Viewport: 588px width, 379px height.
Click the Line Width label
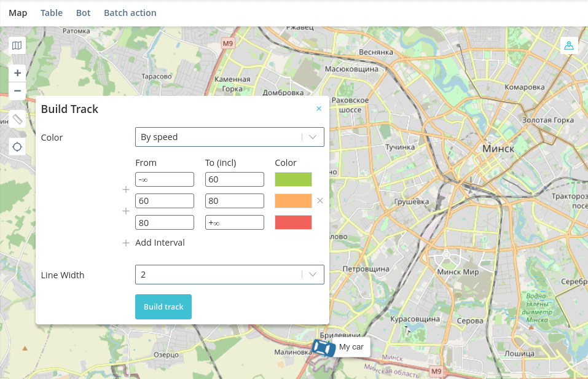coord(63,275)
